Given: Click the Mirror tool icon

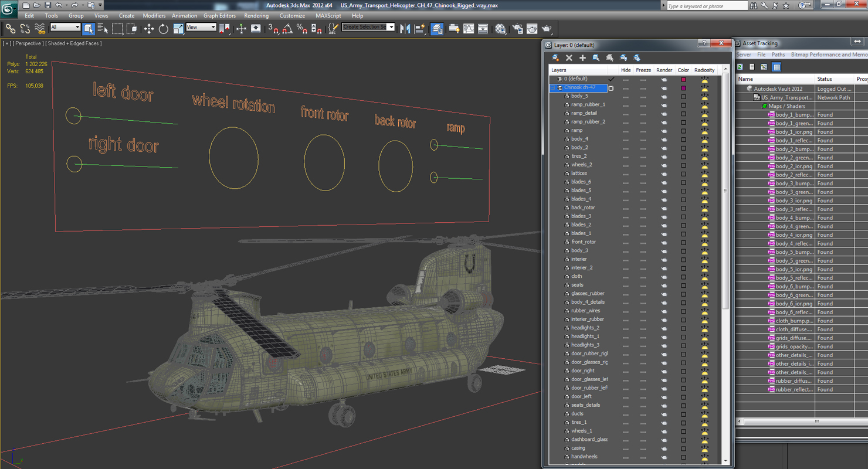Looking at the screenshot, I should 405,28.
